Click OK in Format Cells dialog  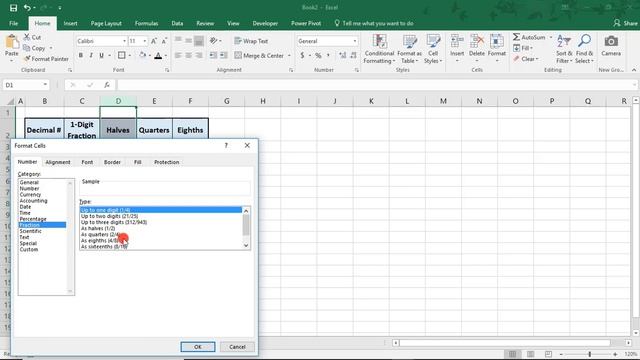[x=198, y=347]
